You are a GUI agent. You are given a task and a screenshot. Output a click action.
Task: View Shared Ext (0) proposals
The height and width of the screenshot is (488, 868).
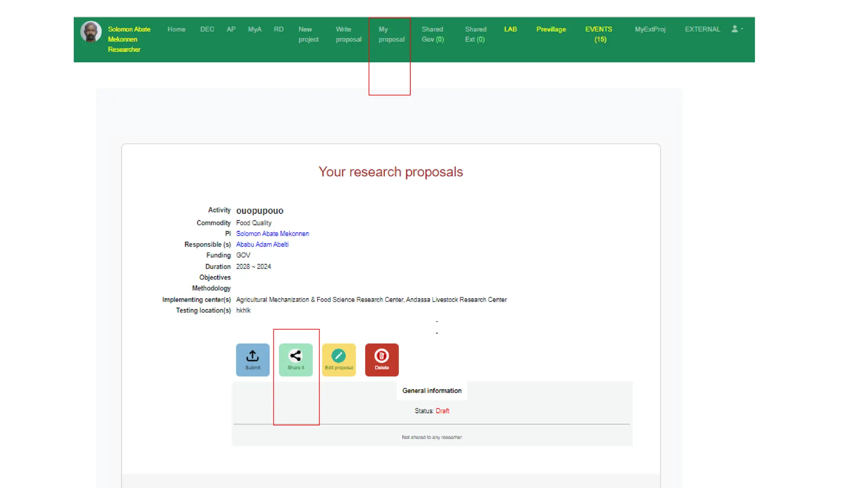click(x=475, y=34)
